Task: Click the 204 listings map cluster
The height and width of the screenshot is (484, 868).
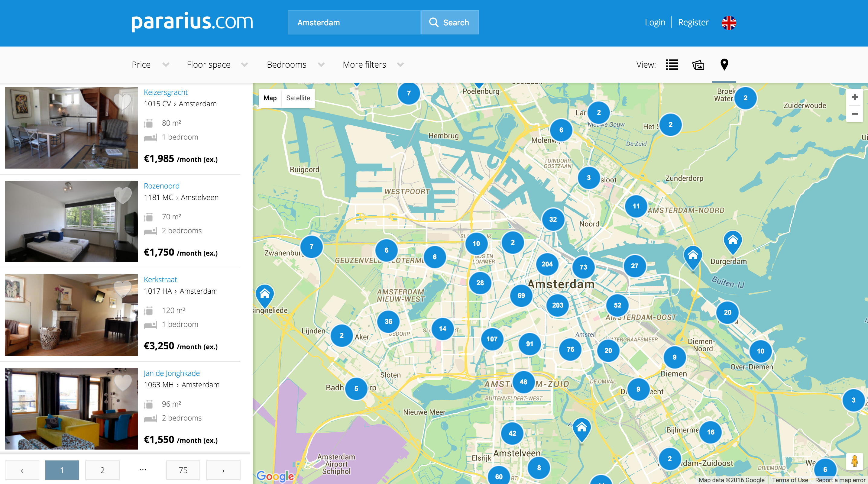Action: pyautogui.click(x=547, y=264)
